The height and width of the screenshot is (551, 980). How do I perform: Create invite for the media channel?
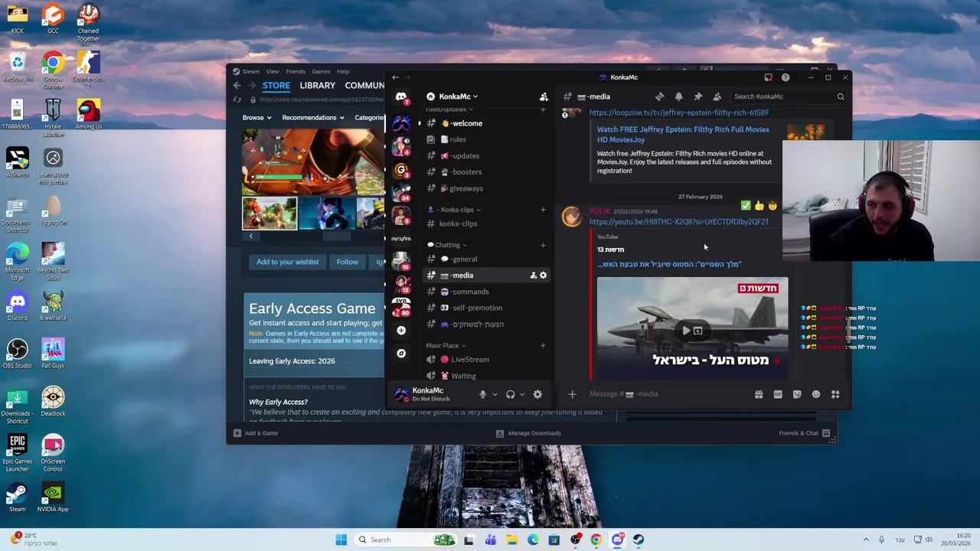click(534, 275)
